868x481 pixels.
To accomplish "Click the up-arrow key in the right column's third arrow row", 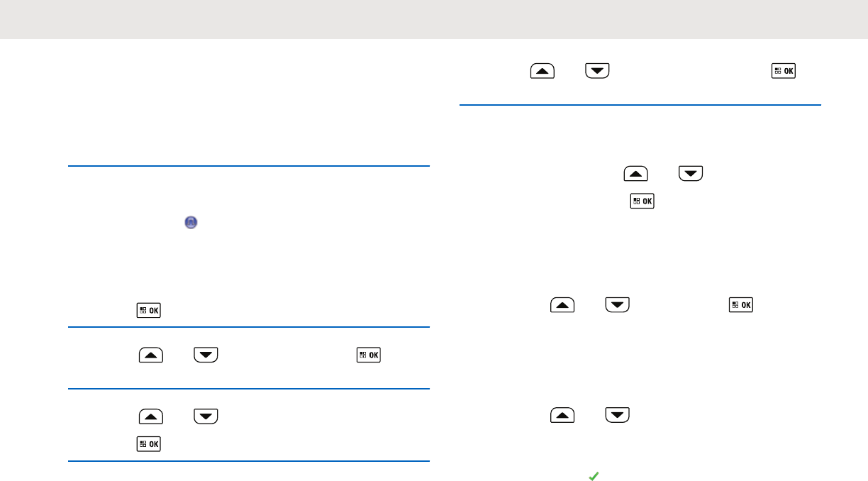I will click(562, 305).
